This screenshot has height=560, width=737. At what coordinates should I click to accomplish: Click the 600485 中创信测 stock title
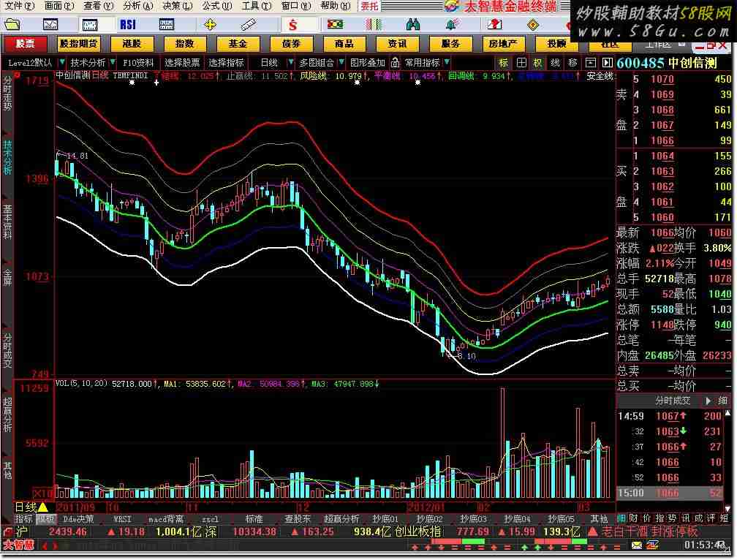click(x=667, y=63)
